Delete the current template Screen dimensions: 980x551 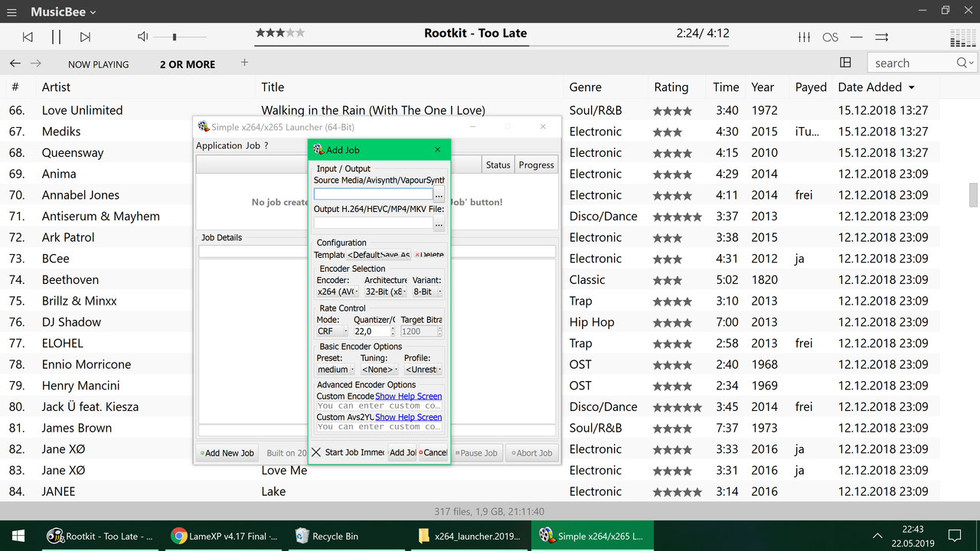coord(429,255)
